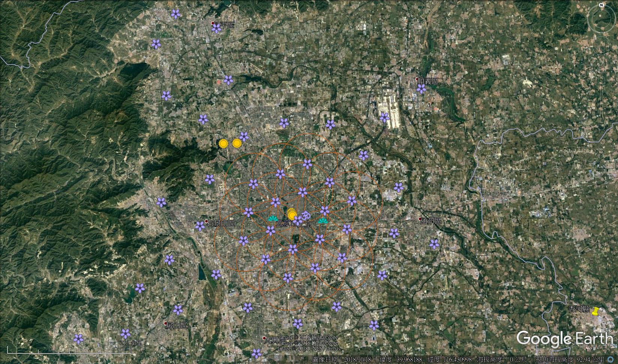This screenshot has width=618, height=364.
Task: Click the N north-up compass marker
Action: pyautogui.click(x=601, y=5)
